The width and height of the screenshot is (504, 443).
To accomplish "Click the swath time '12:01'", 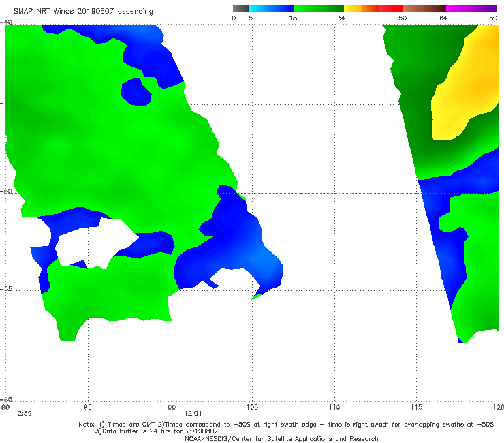I will [x=193, y=414].
